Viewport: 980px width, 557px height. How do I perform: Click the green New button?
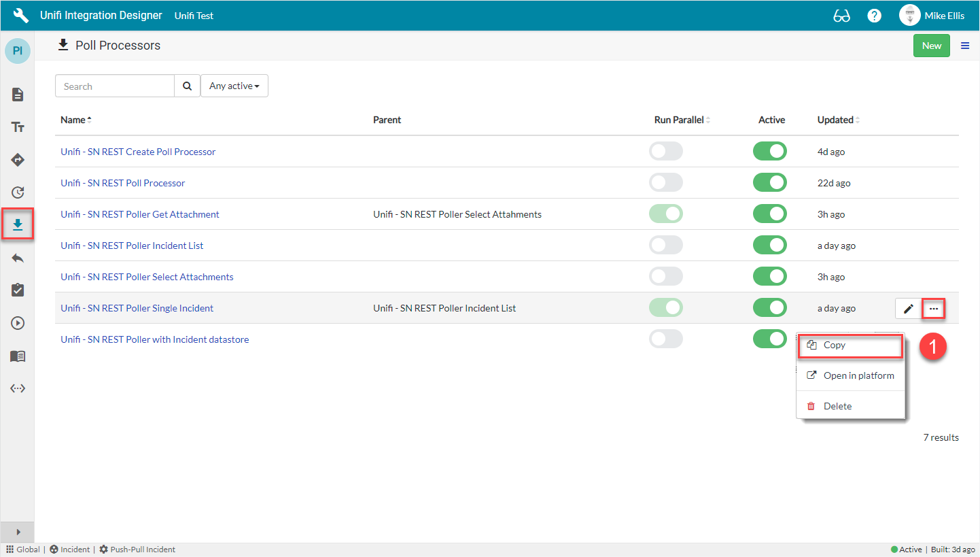931,46
